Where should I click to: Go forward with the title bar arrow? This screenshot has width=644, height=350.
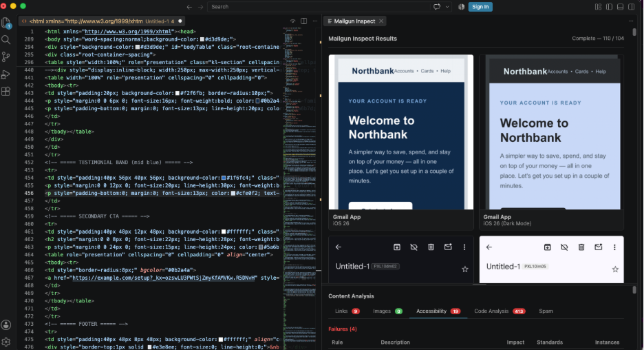(200, 7)
